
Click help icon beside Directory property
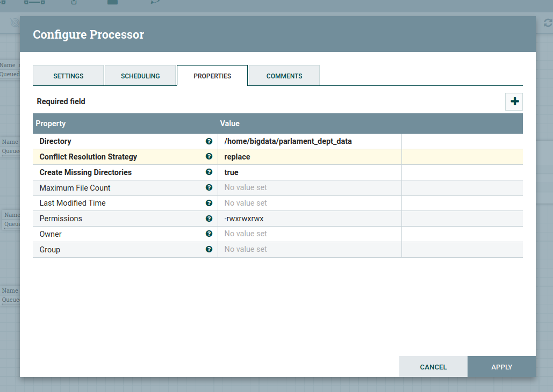click(209, 141)
